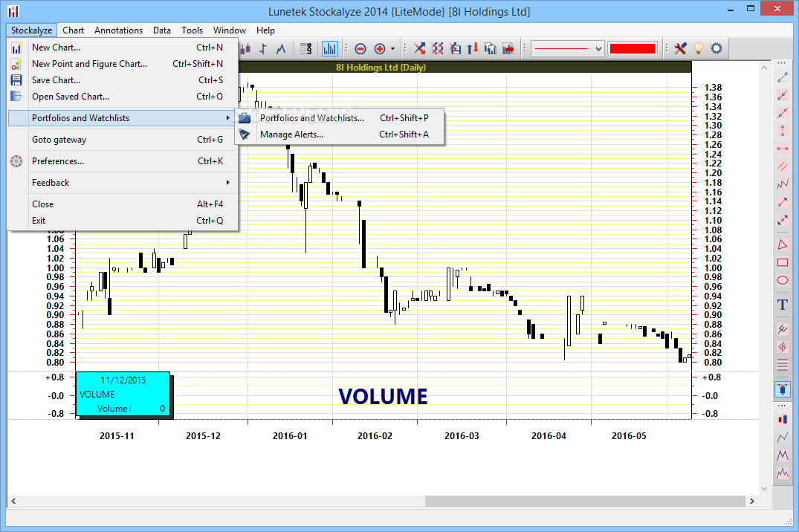Open the Window menu
This screenshot has width=799, height=532.
tap(230, 30)
